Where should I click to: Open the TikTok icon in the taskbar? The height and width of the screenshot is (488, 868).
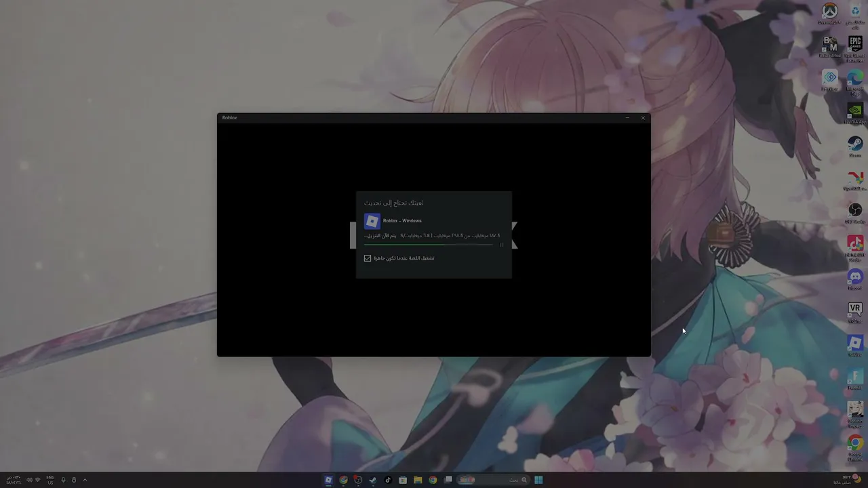(388, 480)
